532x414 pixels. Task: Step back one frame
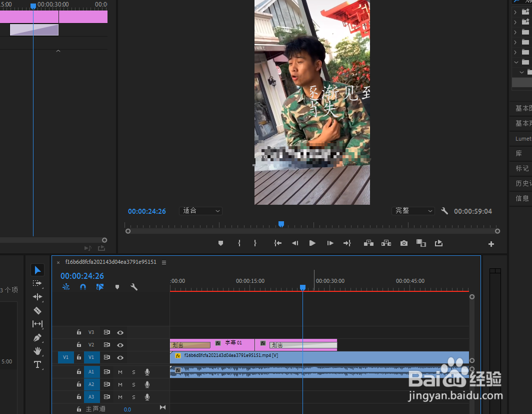click(295, 243)
